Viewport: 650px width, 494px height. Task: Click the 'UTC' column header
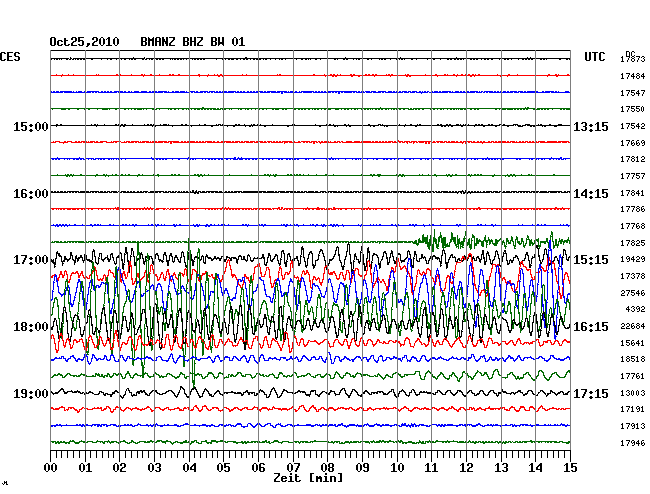[595, 57]
